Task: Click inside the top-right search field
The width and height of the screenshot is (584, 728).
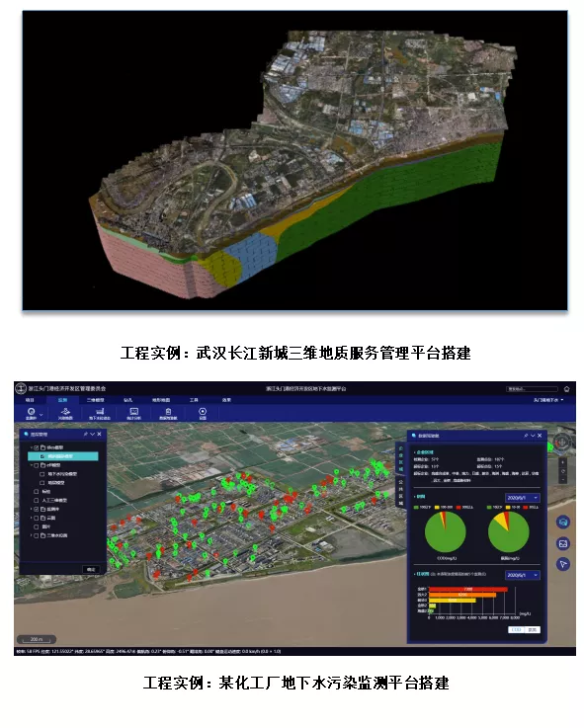Action: pyautogui.click(x=532, y=388)
